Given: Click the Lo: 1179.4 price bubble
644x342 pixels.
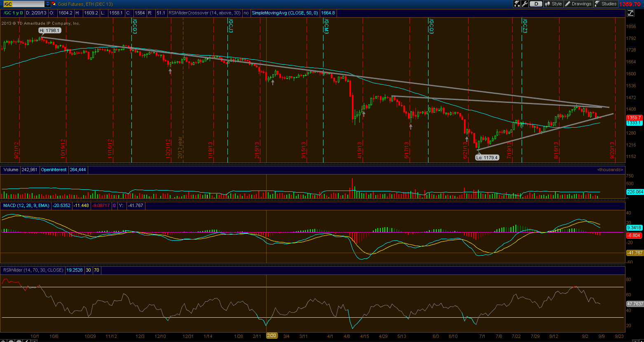Looking at the screenshot, I should click(x=487, y=157).
